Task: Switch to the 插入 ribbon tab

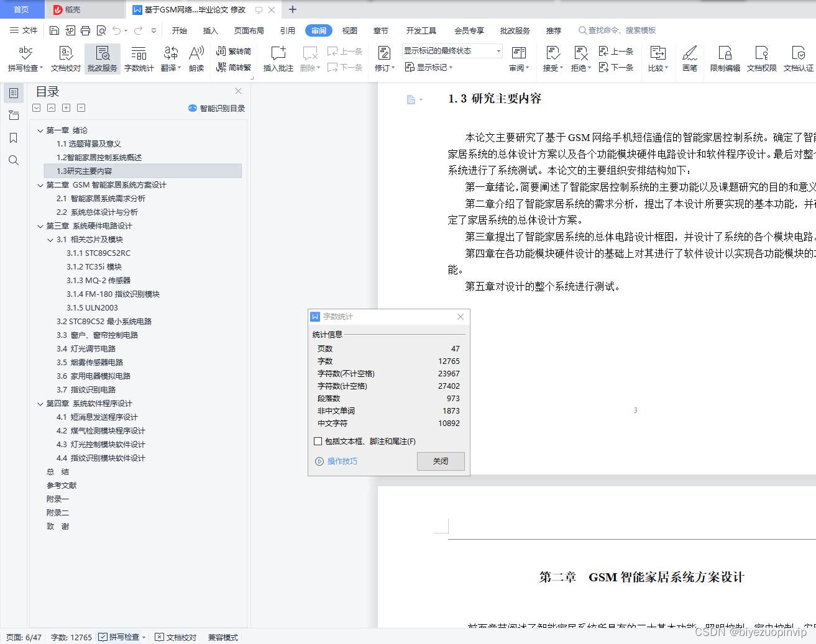Action: point(209,30)
